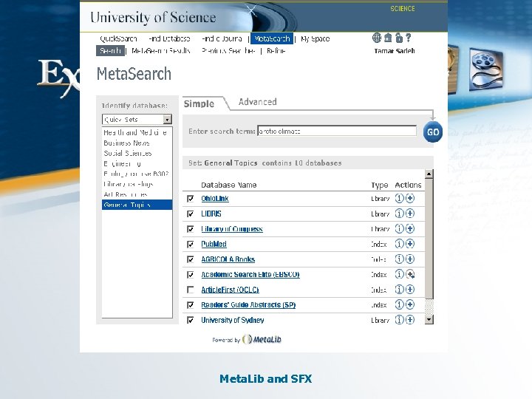The width and height of the screenshot is (532, 399).
Task: Open Previous Searches submenu
Action: click(x=228, y=51)
